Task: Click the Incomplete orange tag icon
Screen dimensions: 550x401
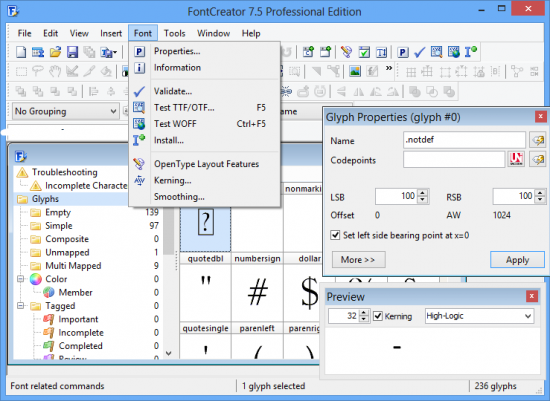Action: (x=49, y=332)
